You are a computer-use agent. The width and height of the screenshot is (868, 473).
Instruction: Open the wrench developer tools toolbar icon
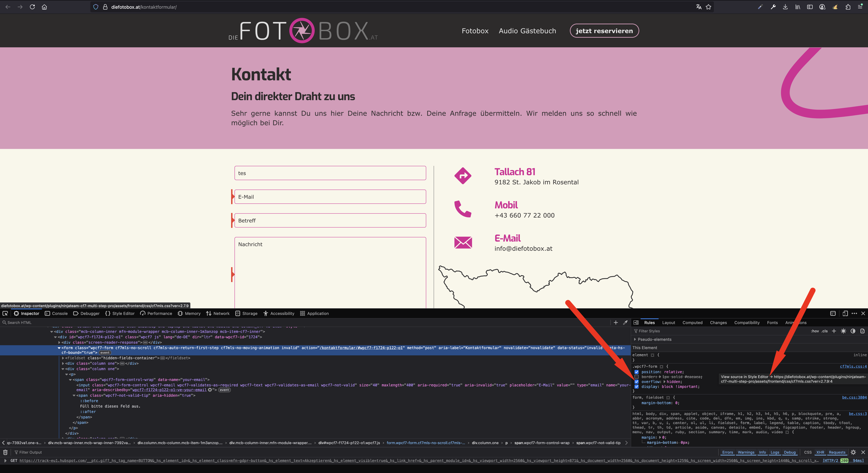(x=773, y=7)
